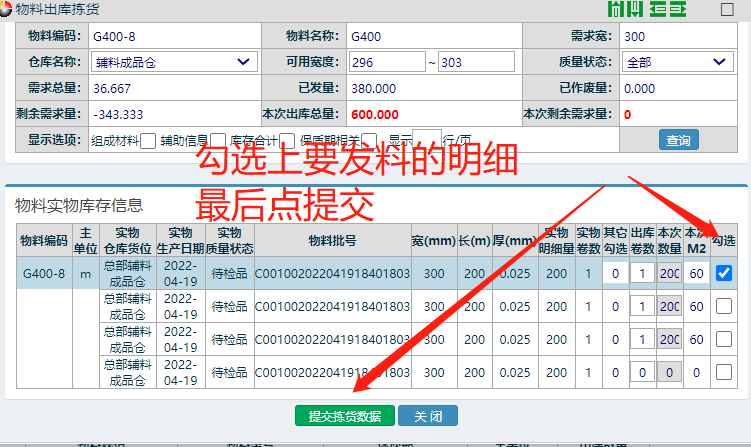Open the 仓库名称 dropdown
751x447 pixels.
click(172, 62)
